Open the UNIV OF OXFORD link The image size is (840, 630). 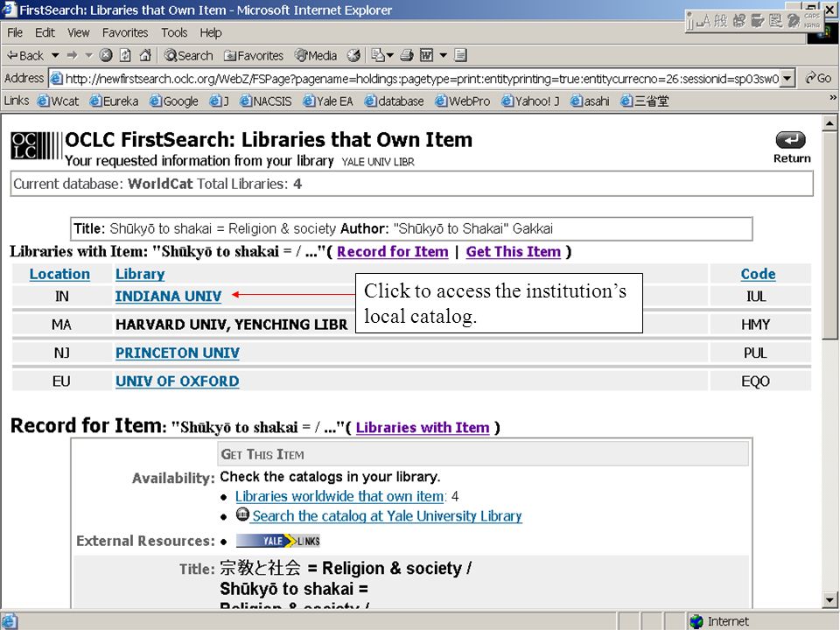(x=178, y=381)
